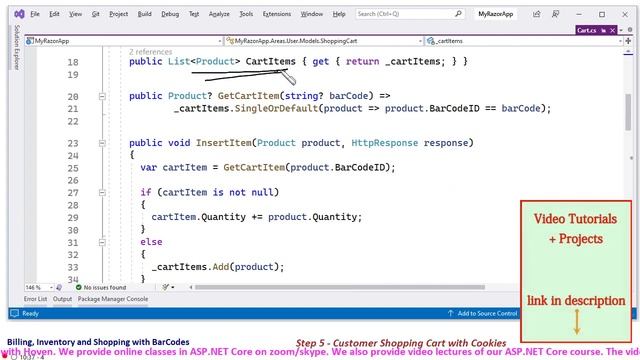The width and height of the screenshot is (640, 360).
Task: Collapse the InsertItem method at line 23
Action: (102, 143)
